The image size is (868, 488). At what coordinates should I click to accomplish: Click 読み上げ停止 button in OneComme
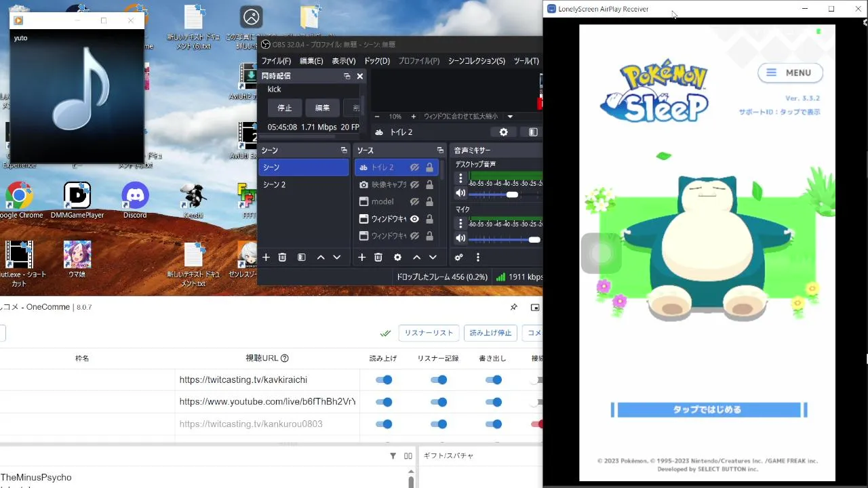coord(491,333)
